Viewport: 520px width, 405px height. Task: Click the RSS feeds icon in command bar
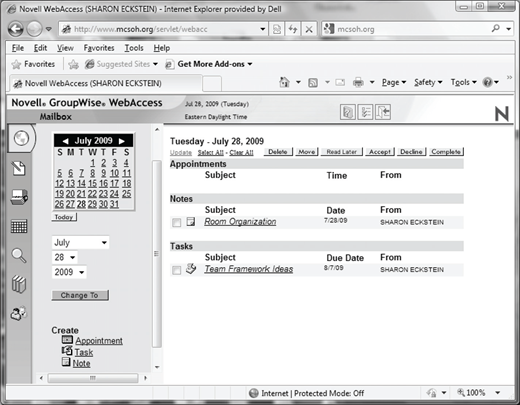click(313, 82)
